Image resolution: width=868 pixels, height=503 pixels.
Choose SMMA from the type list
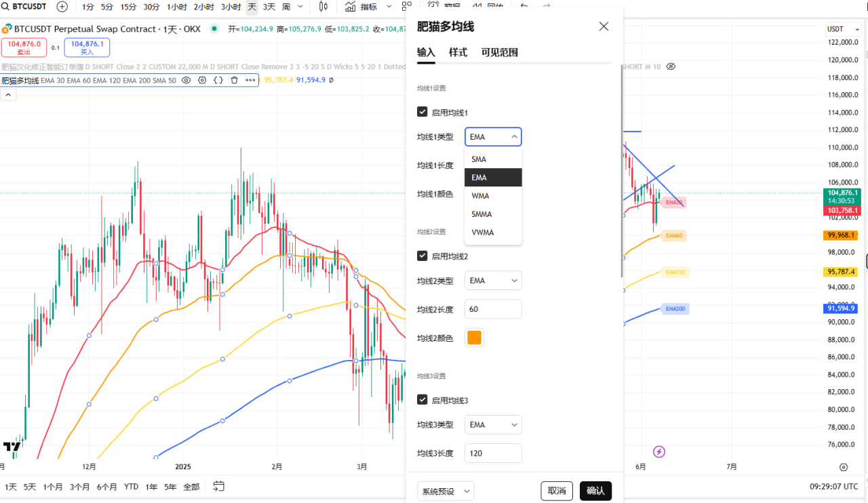tap(493, 214)
